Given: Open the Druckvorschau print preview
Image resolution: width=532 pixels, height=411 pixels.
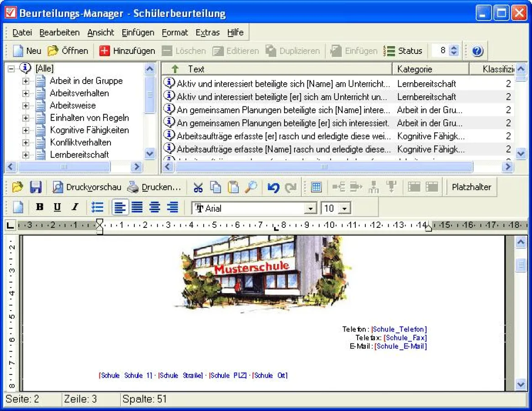Looking at the screenshot, I should tap(87, 187).
